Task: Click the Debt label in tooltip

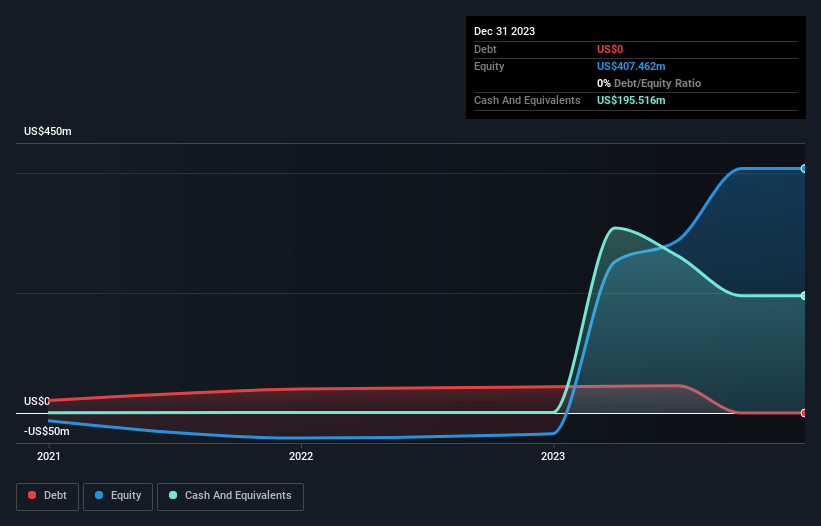Action: tap(485, 49)
